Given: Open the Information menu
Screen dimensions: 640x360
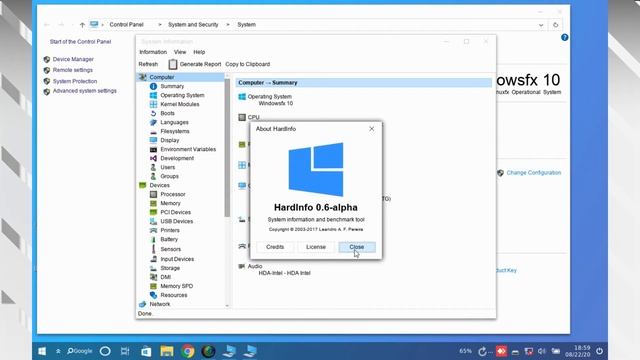Looking at the screenshot, I should click(153, 52).
